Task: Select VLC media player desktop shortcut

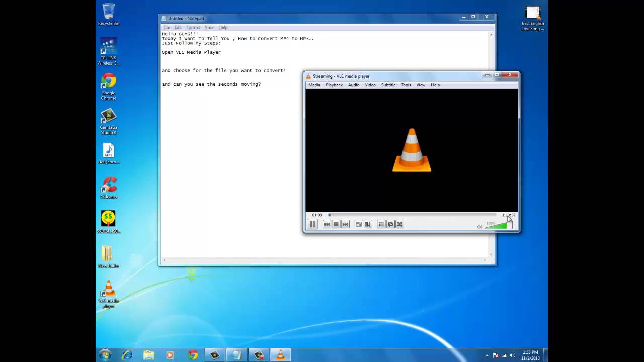Action: tap(109, 295)
